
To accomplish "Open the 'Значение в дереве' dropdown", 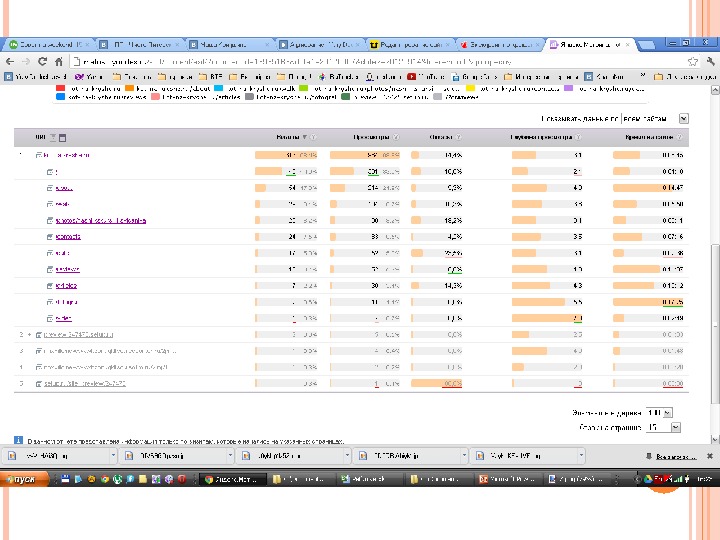I will point(668,412).
